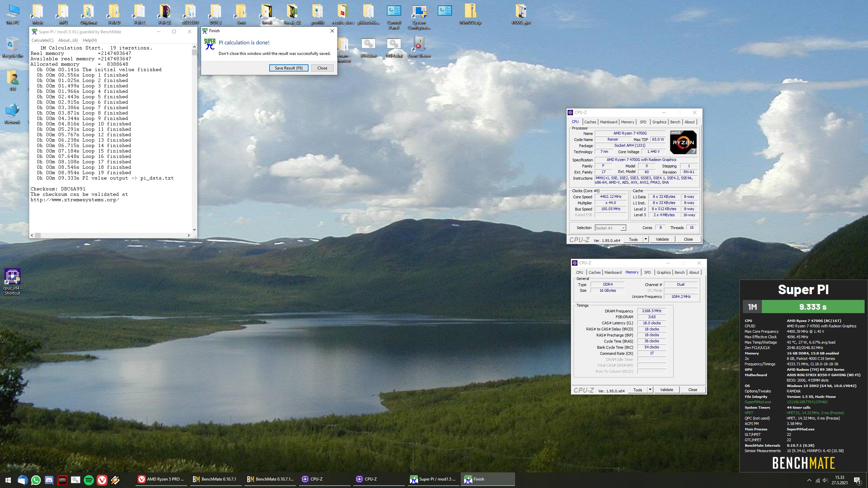Open the Calculate(C) menu in Super PI
Screen dimensions: 868x488
pos(42,40)
